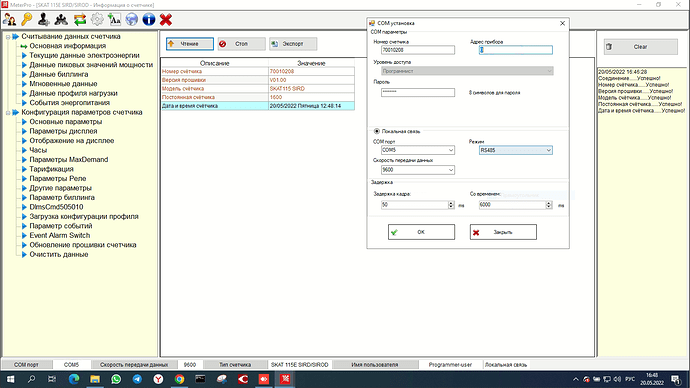690x388 pixels.
Task: Click the golden key password icon
Action: pos(26,19)
